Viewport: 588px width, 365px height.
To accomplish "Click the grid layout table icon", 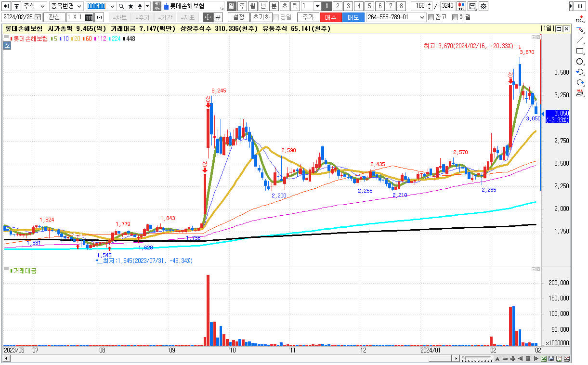I will (89, 17).
